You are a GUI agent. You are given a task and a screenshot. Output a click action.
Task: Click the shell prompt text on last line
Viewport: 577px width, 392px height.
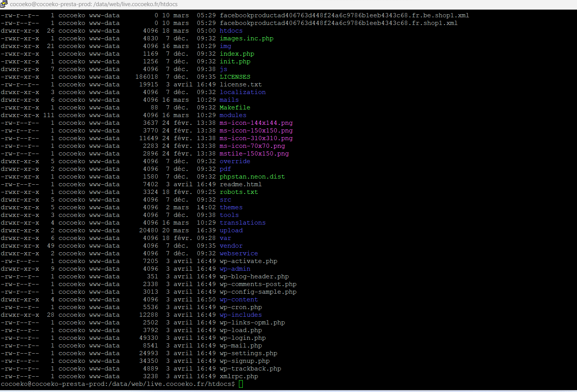tap(118, 384)
